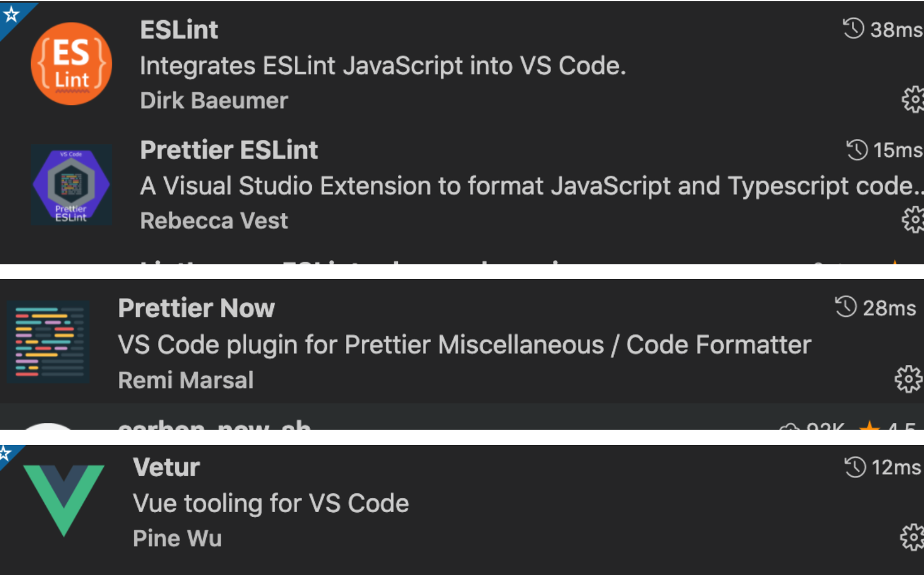924x575 pixels.
Task: Open the gear menu for Prettier Now
Action: [x=908, y=379]
